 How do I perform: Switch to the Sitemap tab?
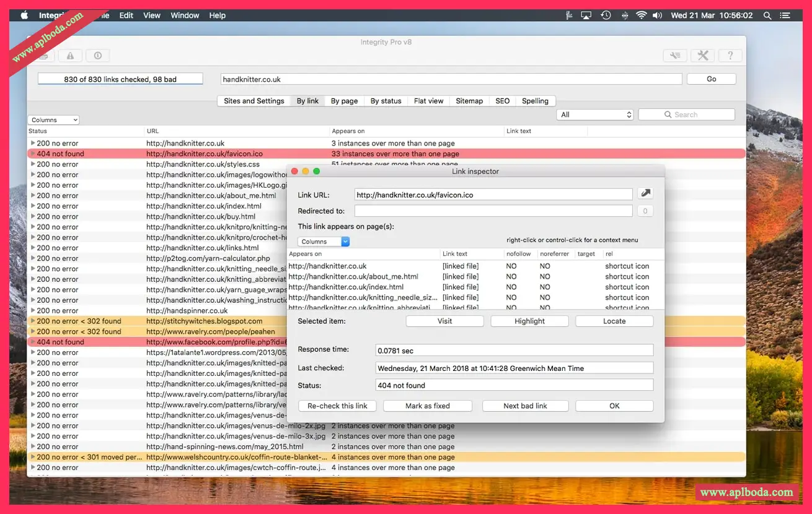click(469, 101)
